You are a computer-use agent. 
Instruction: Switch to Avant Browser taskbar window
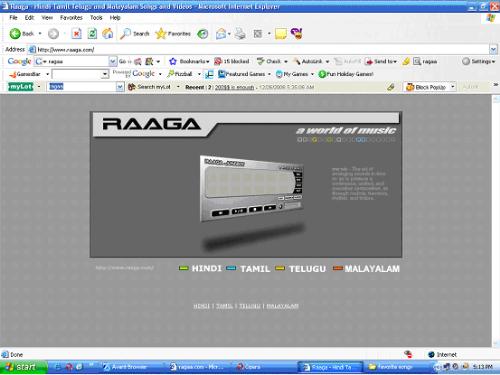(128, 367)
